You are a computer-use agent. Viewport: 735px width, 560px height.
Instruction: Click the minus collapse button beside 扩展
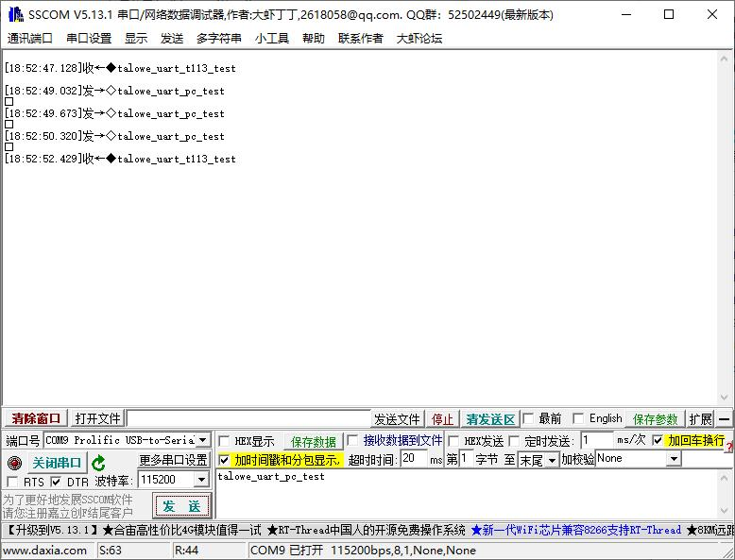tap(724, 419)
